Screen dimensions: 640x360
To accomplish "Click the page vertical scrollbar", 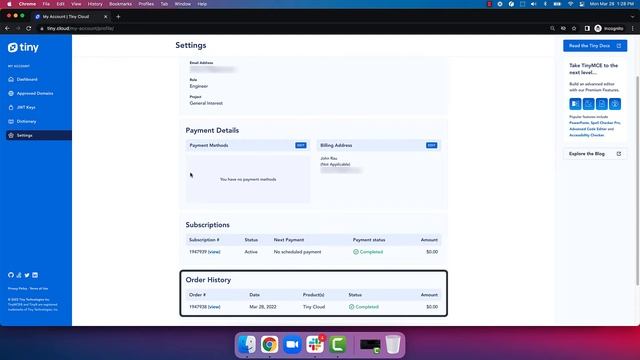I will tap(638, 180).
